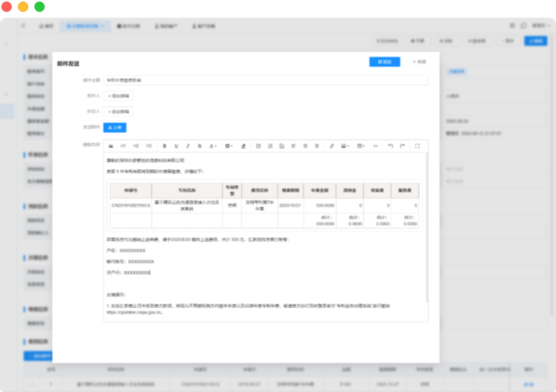This screenshot has height=392, width=556.
Task: Tick the checkbox on table row 1
Action: point(32,384)
